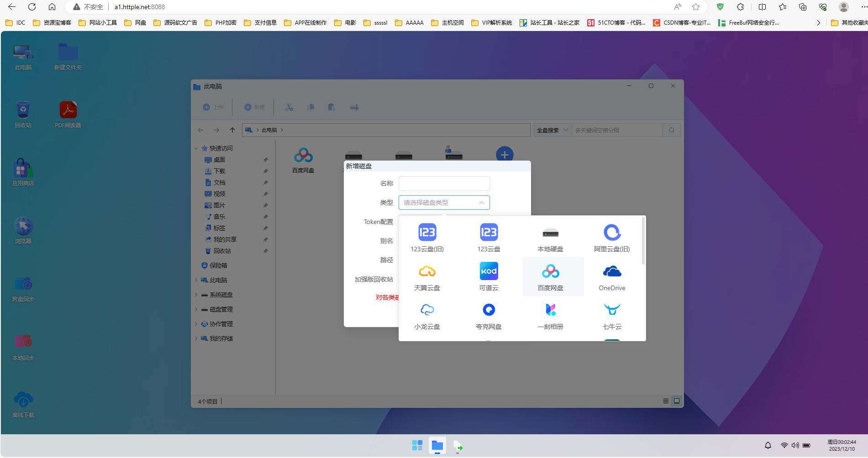Launch 浏览器 desktop icon
The height and width of the screenshot is (458, 868).
point(23,230)
